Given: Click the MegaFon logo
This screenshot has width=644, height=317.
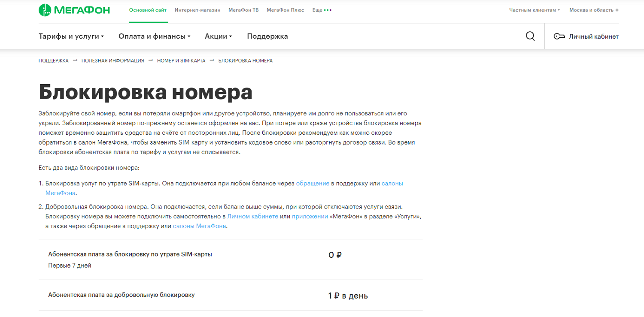Looking at the screenshot, I should pyautogui.click(x=74, y=10).
